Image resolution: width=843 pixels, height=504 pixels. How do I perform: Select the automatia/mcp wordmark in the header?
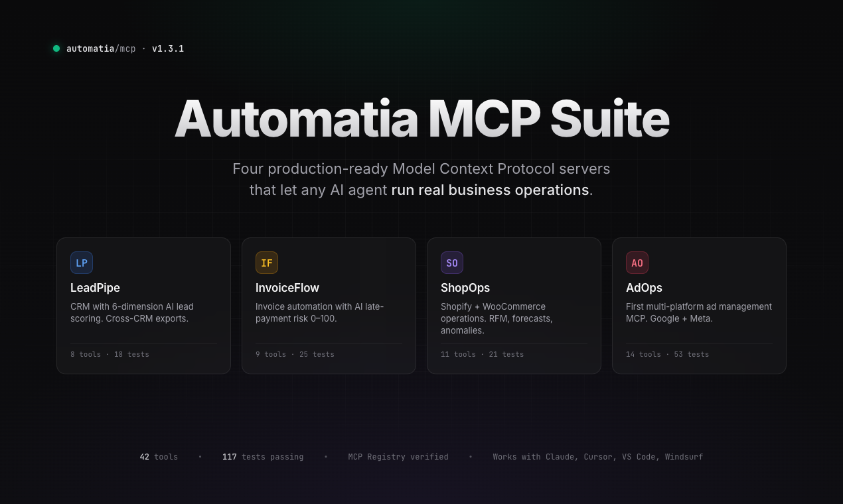(x=100, y=48)
